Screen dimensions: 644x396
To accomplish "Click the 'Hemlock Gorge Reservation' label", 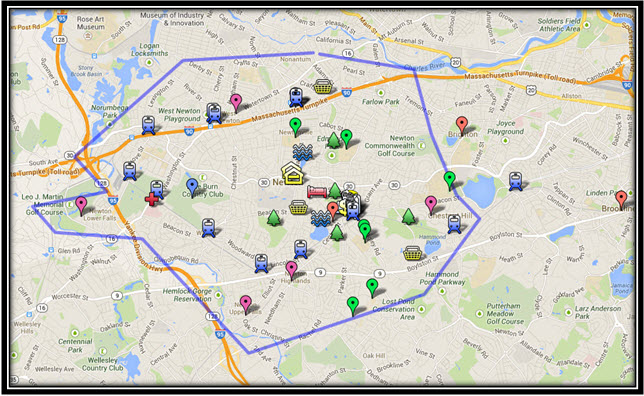I will pyautogui.click(x=187, y=295).
